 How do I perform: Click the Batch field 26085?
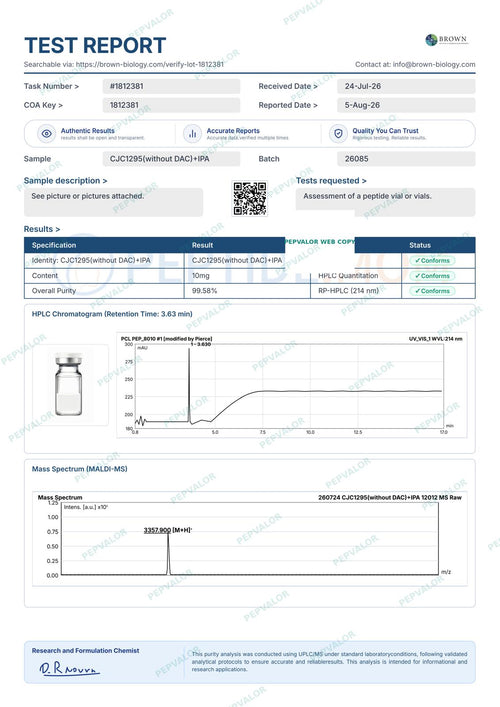pyautogui.click(x=406, y=159)
